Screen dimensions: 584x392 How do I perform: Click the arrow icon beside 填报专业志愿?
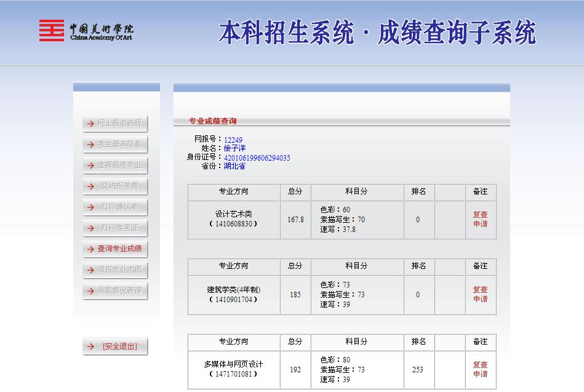pos(90,270)
